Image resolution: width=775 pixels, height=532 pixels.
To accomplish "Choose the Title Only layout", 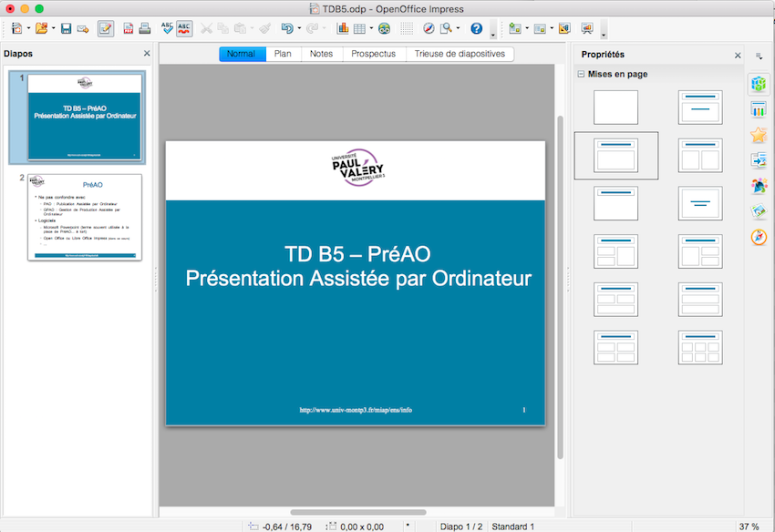I will pyautogui.click(x=615, y=203).
